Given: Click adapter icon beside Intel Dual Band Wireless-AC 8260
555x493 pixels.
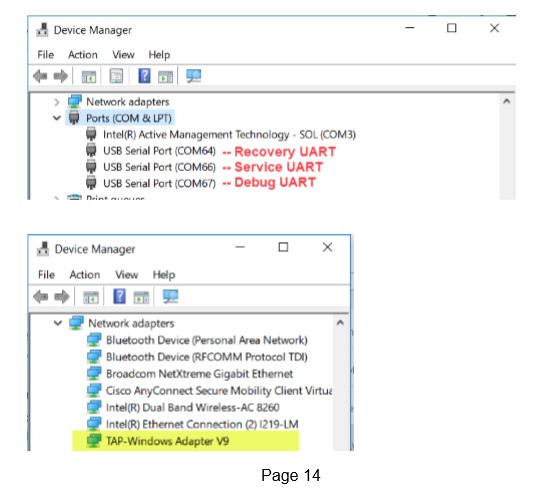Looking at the screenshot, I should (94, 407).
